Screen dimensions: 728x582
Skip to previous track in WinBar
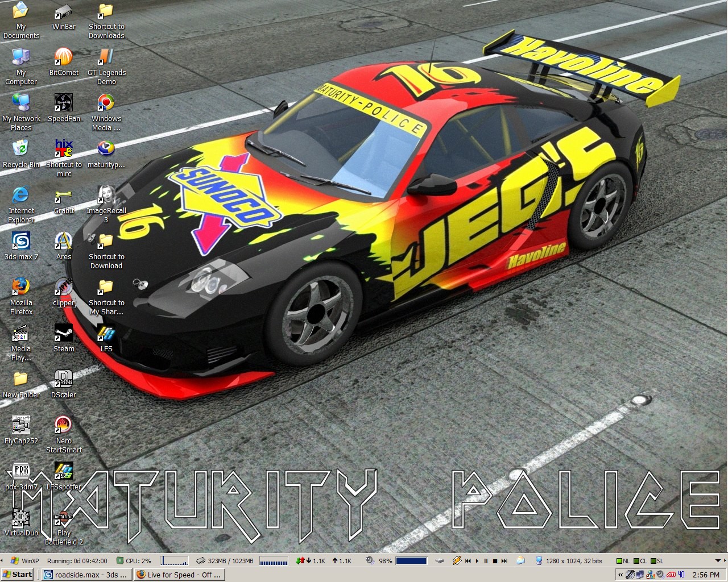point(468,561)
